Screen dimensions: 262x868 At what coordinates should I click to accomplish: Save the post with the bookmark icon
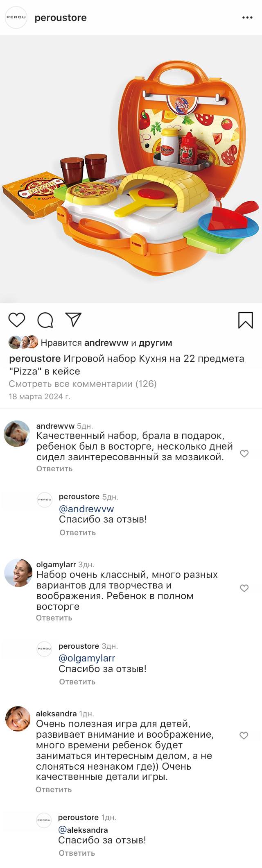click(246, 320)
